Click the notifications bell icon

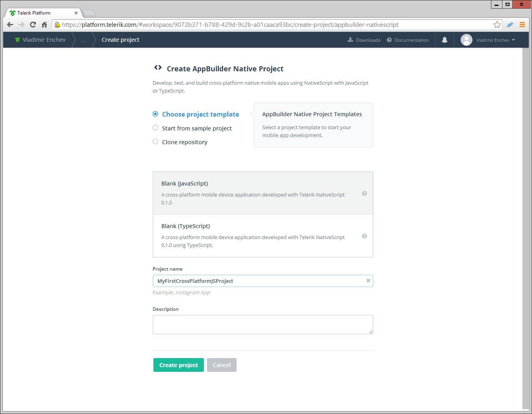[444, 40]
